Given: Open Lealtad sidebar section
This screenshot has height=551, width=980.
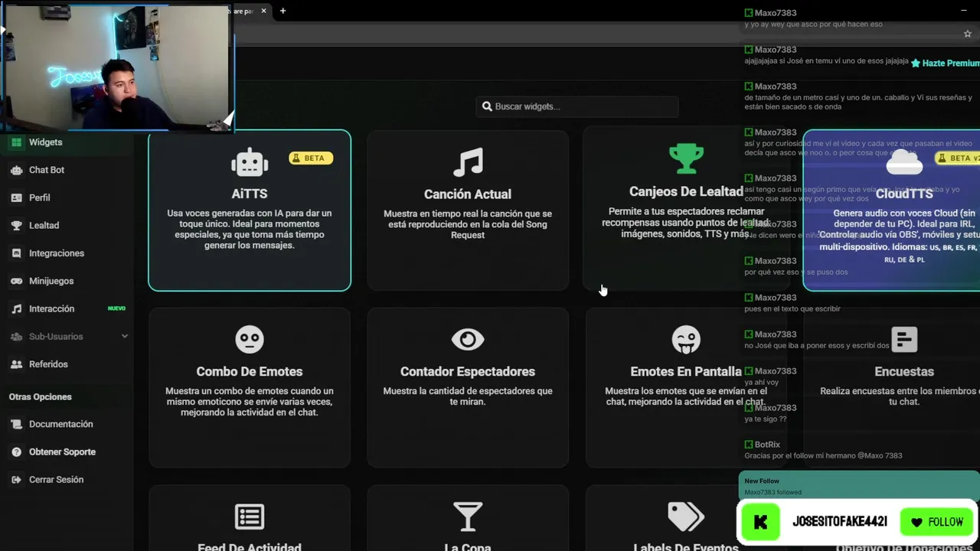Looking at the screenshot, I should [x=44, y=226].
